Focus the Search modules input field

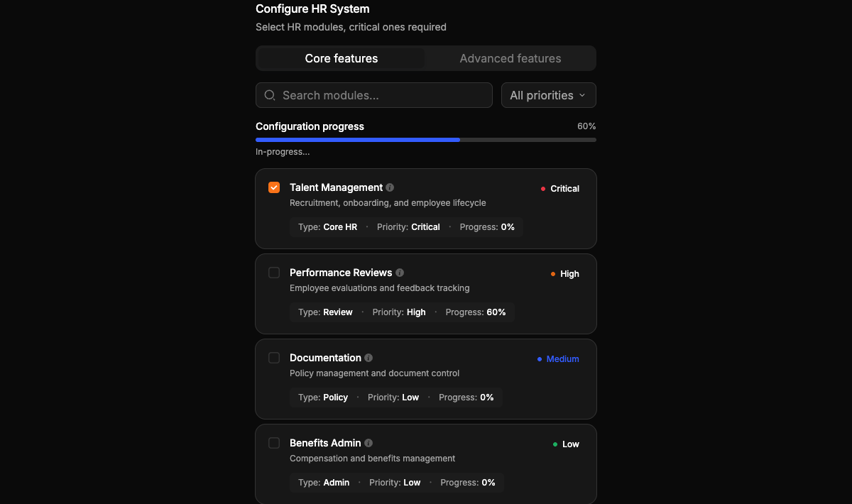tap(374, 95)
